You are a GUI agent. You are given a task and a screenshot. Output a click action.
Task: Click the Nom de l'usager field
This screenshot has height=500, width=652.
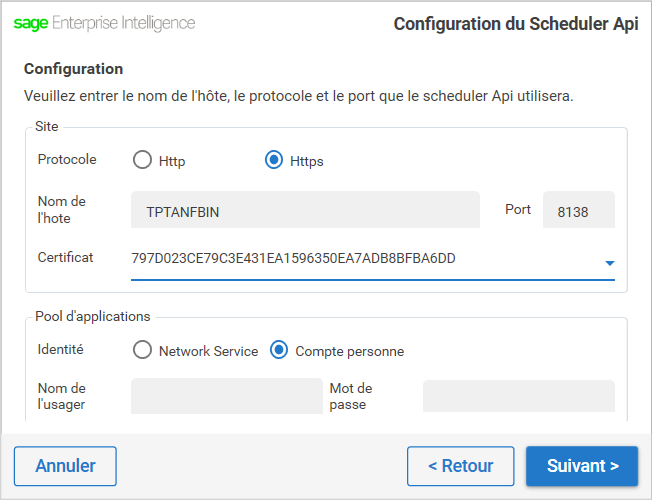pos(227,396)
